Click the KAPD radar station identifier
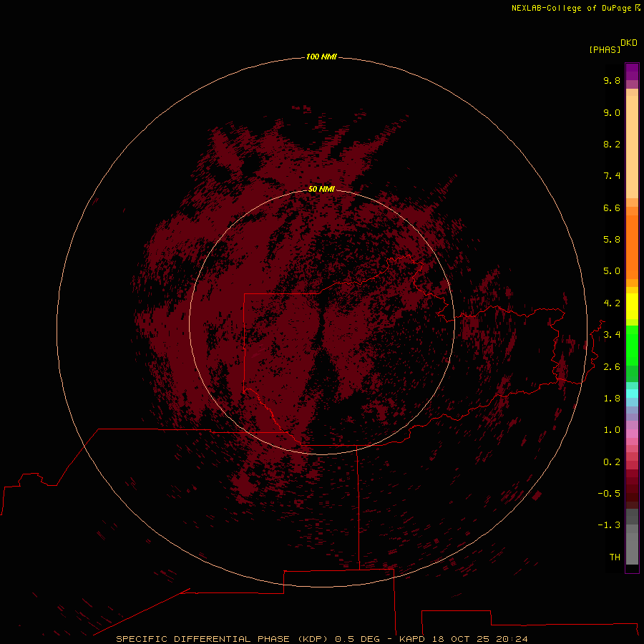This screenshot has height=644, width=644. pos(412,639)
